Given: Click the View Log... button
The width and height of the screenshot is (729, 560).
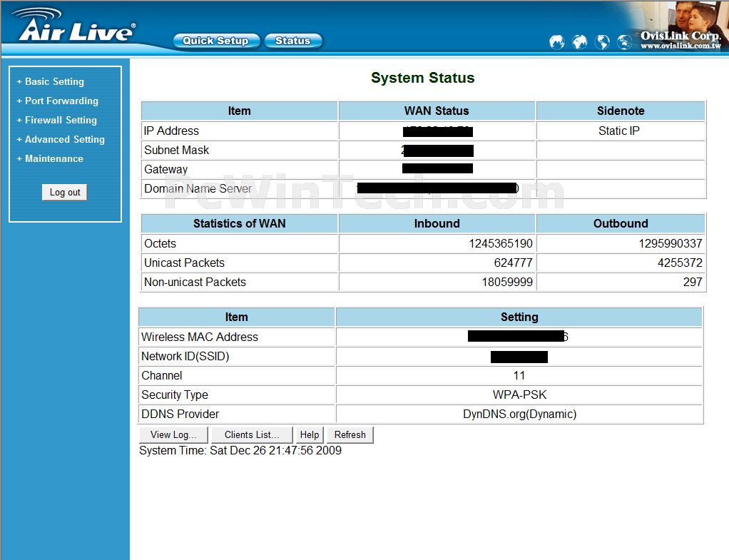Looking at the screenshot, I should click(173, 435).
